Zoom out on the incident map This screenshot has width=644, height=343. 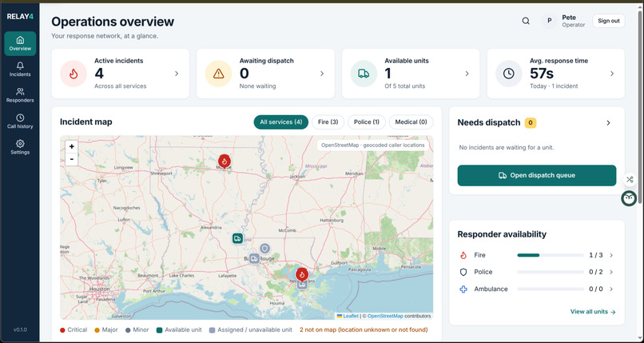point(71,159)
